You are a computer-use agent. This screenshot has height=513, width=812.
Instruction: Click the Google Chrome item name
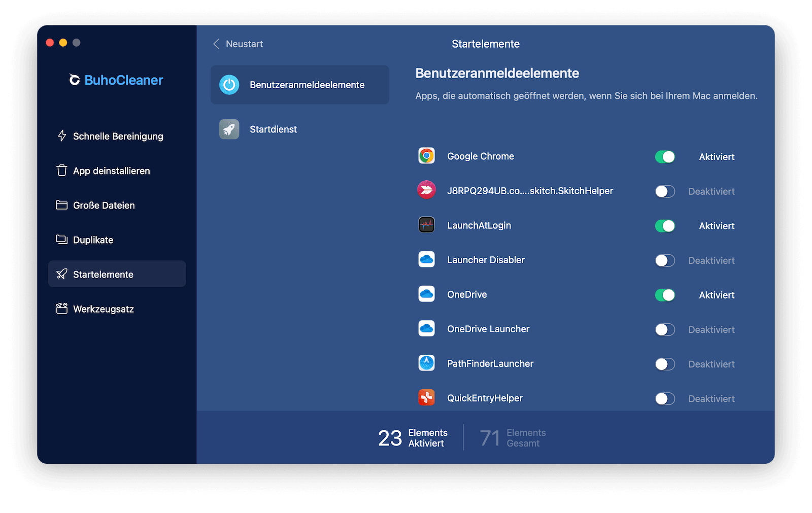tap(481, 156)
